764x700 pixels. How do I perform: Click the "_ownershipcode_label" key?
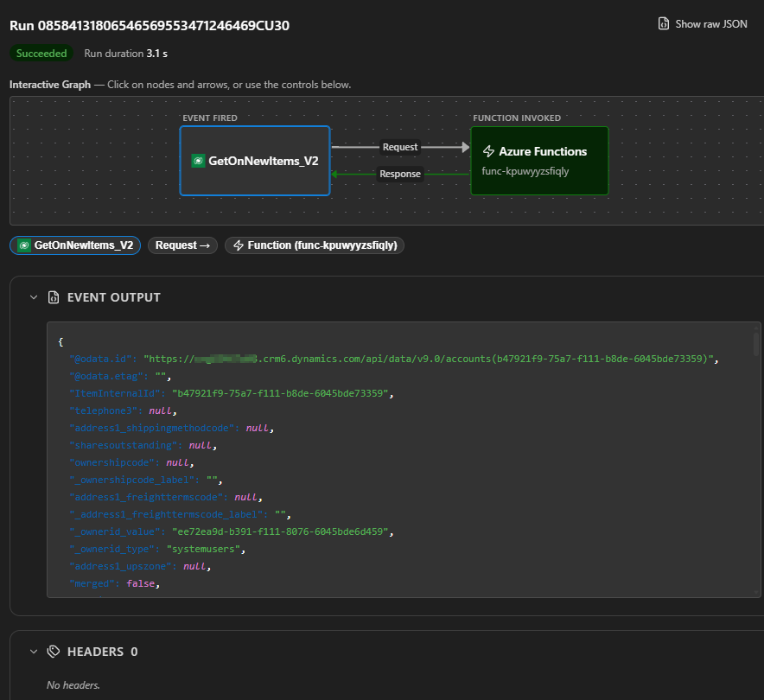[x=132, y=480]
